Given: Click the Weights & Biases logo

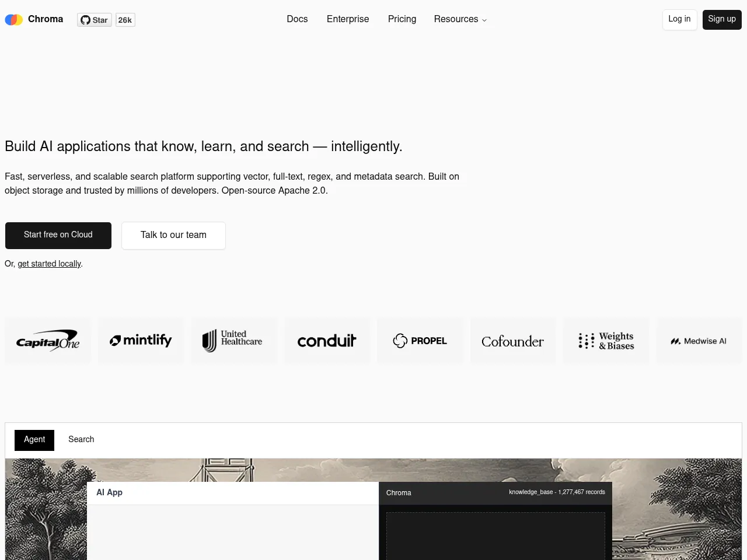Looking at the screenshot, I should [x=606, y=341].
